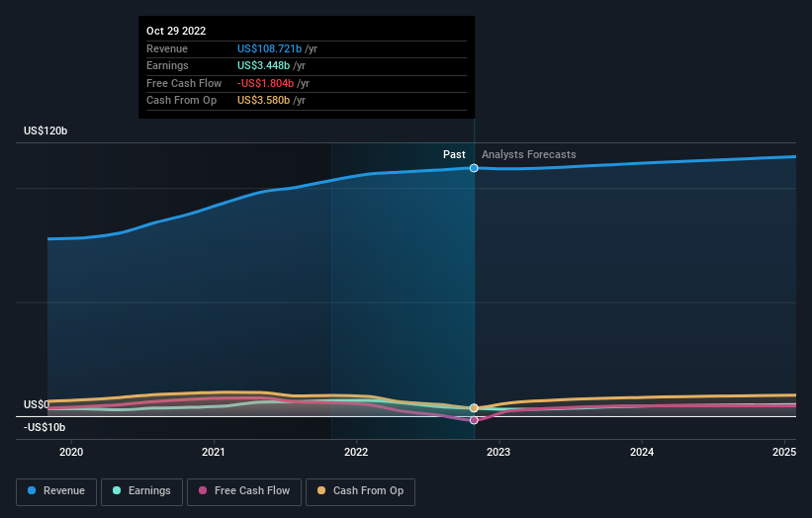Click the US$108.721b revenue value
Viewport: 812px width, 518px height.
tap(269, 48)
